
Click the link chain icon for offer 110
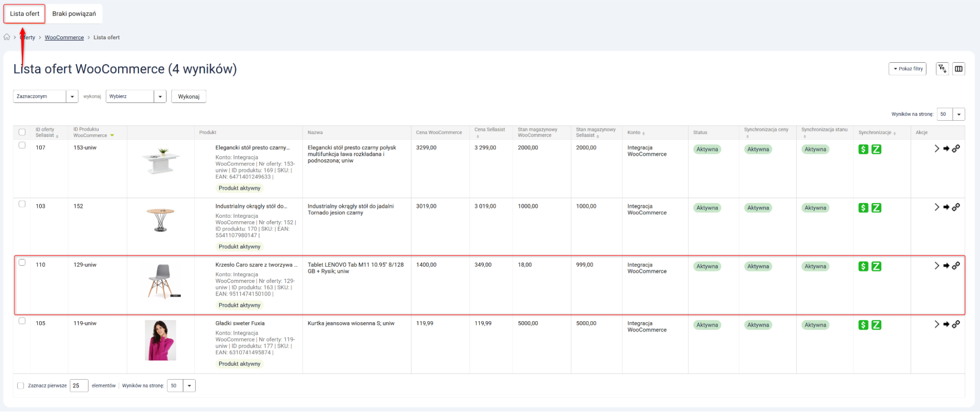tap(956, 266)
